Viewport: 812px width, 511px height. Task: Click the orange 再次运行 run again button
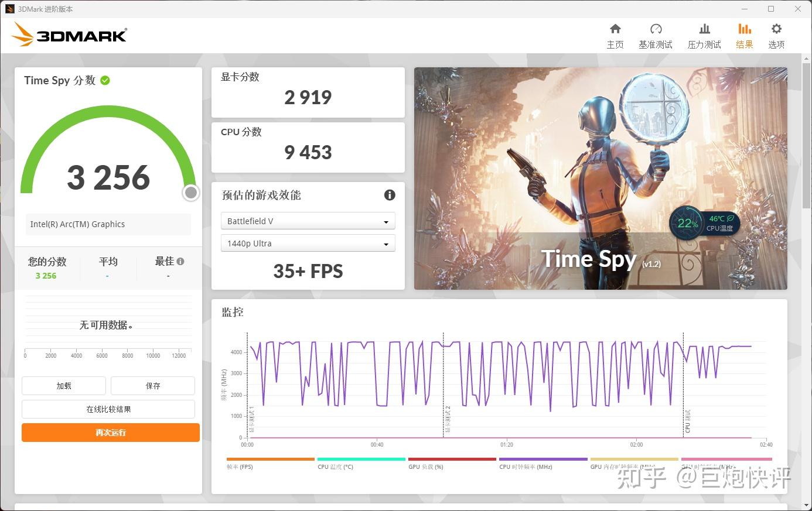111,433
